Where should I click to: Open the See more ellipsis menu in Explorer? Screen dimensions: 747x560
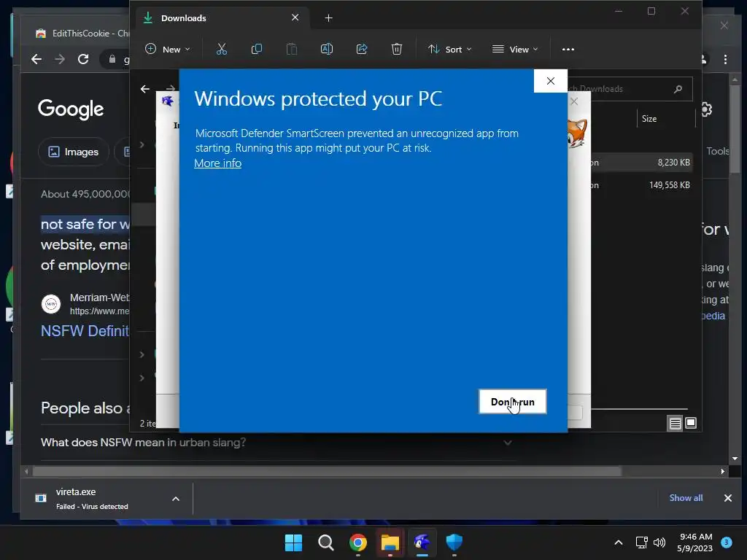[568, 50]
